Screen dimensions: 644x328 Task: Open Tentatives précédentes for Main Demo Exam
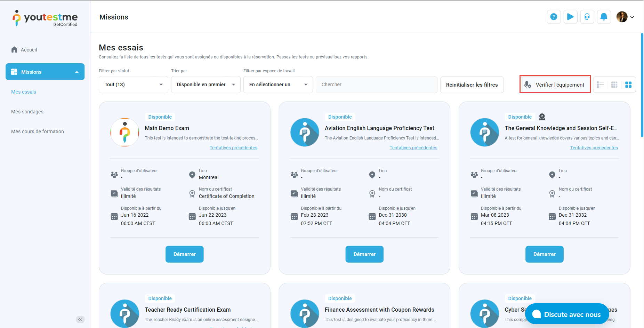233,148
